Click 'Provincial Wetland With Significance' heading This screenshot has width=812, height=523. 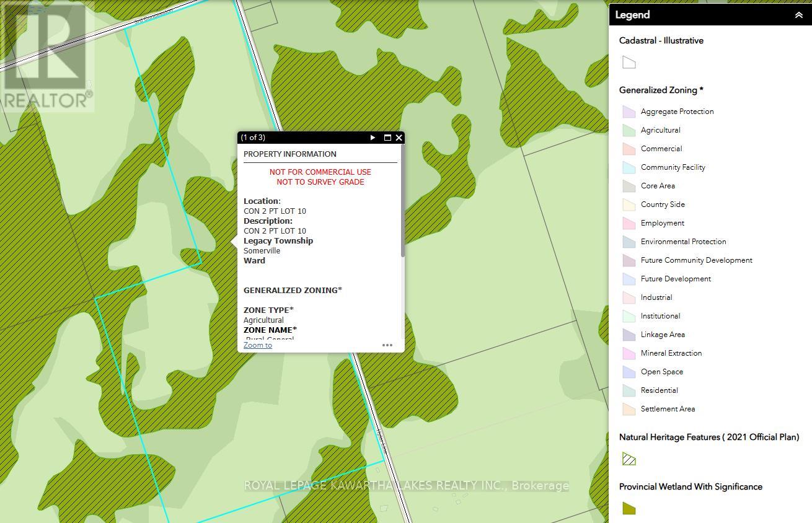point(691,487)
